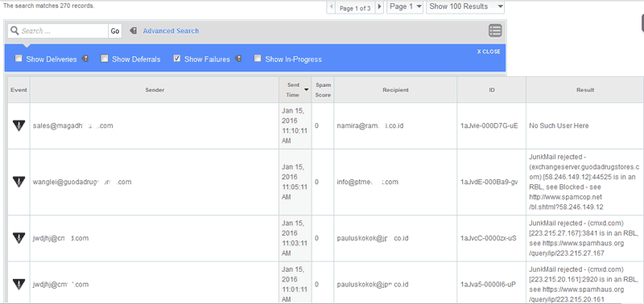Click failure icon for sales@magadh row
The height and width of the screenshot is (304, 644).
[x=19, y=125]
